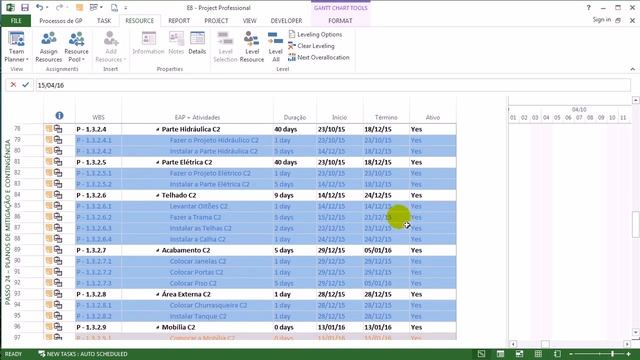Select task 'Instalar Tanque C2'
640x360 pixels.
coord(198,316)
